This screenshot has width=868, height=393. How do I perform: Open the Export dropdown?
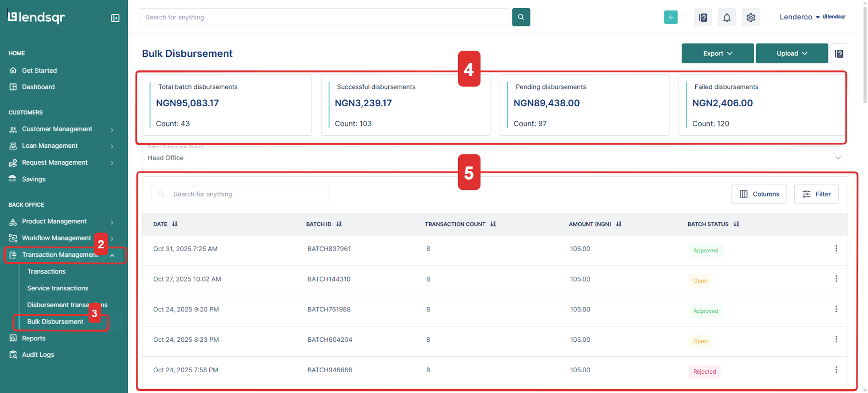tap(717, 54)
